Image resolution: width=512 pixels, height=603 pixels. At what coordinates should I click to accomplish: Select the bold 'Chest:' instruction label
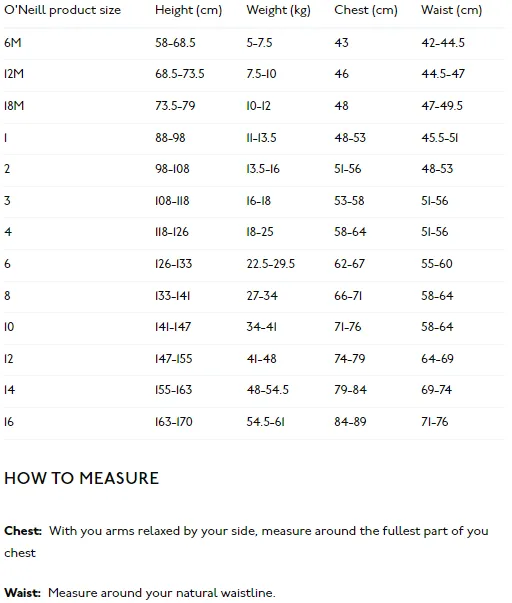tap(23, 531)
